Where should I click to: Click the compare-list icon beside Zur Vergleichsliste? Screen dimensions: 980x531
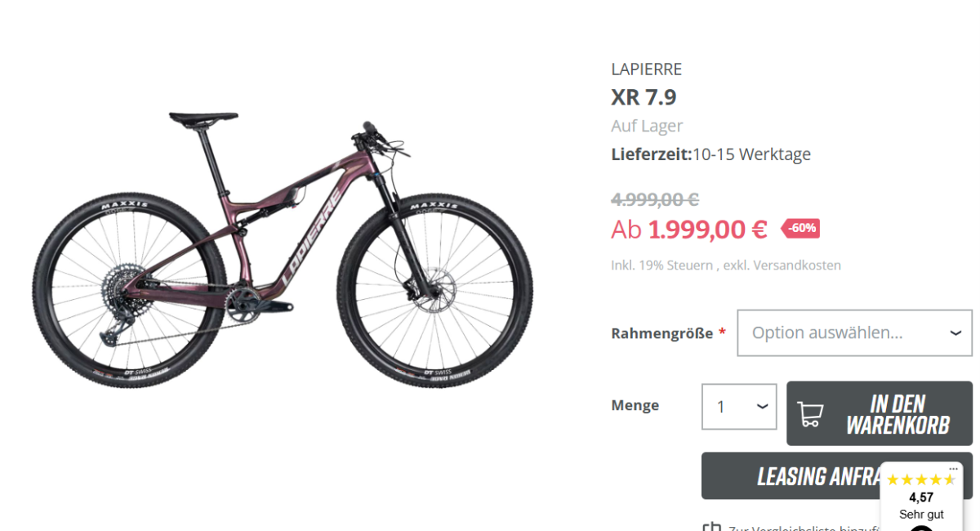coord(711,527)
